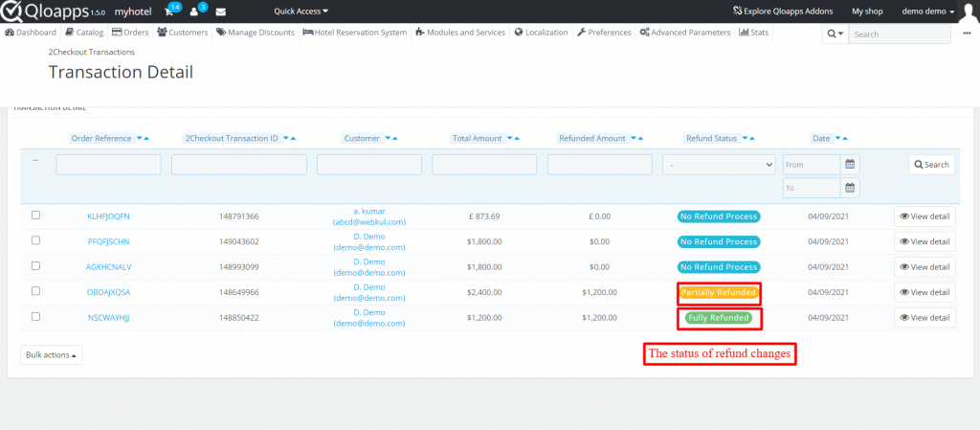Select checkbox for order PFQFJSCHN
The image size is (980, 430).
pos(35,240)
